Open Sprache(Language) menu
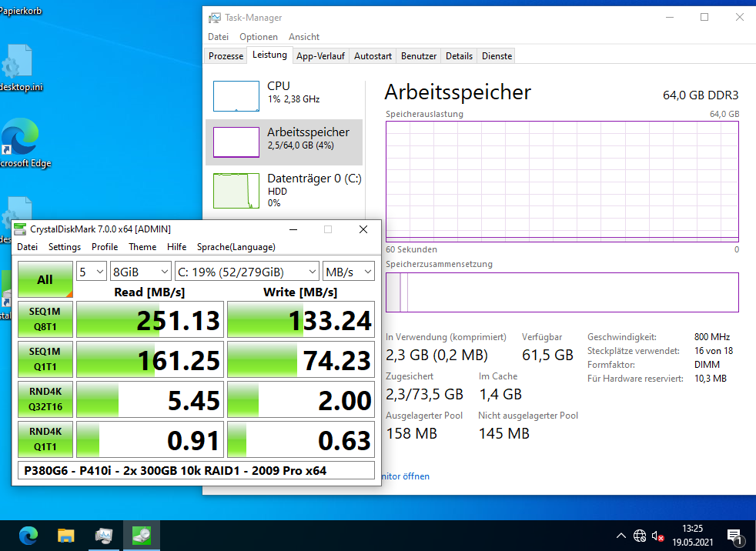The image size is (756, 551). point(236,247)
